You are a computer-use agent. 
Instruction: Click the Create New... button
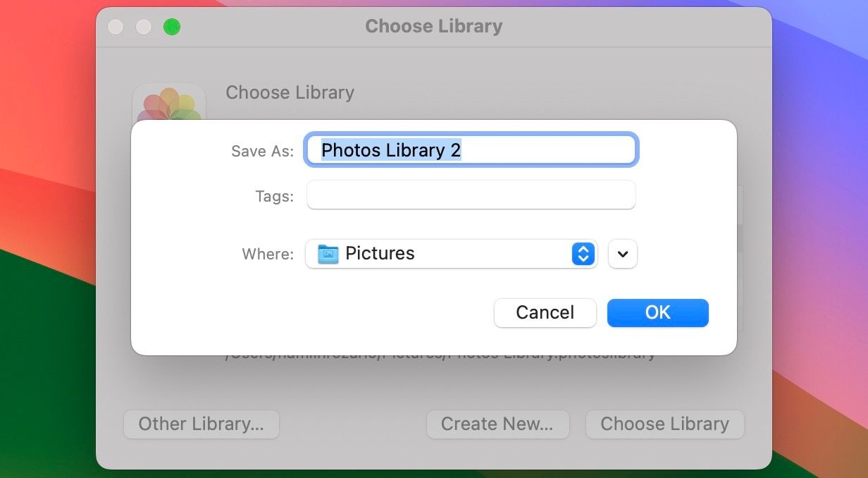[x=497, y=424]
